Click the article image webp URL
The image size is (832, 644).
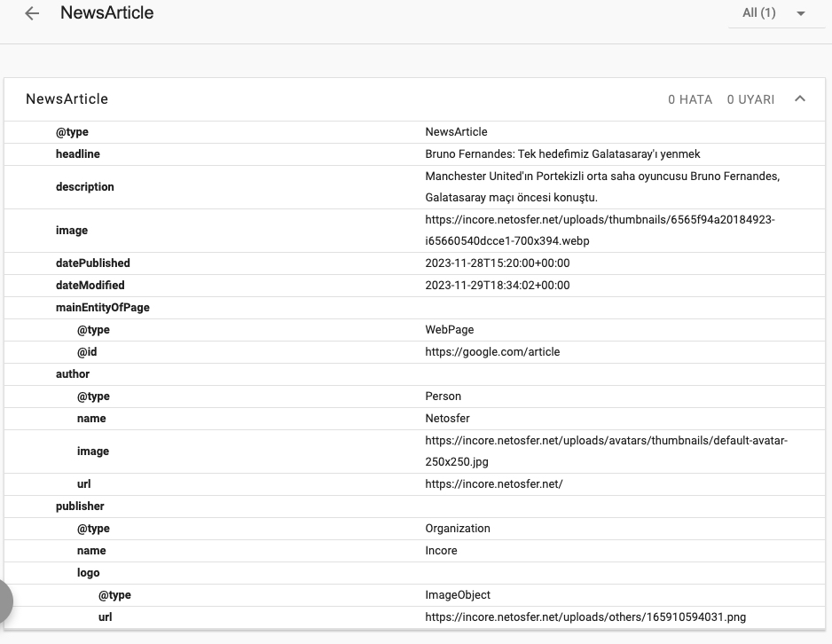[600, 231]
